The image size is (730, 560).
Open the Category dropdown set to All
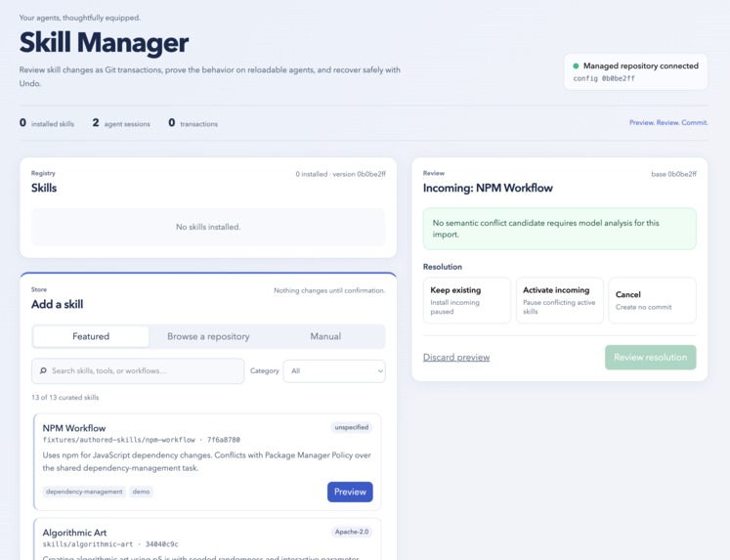(334, 371)
